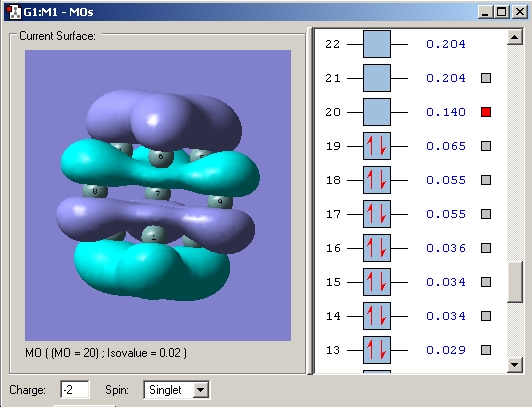This screenshot has width=532, height=407.
Task: Click the MO 20 isosurface rendering
Action: click(x=158, y=195)
